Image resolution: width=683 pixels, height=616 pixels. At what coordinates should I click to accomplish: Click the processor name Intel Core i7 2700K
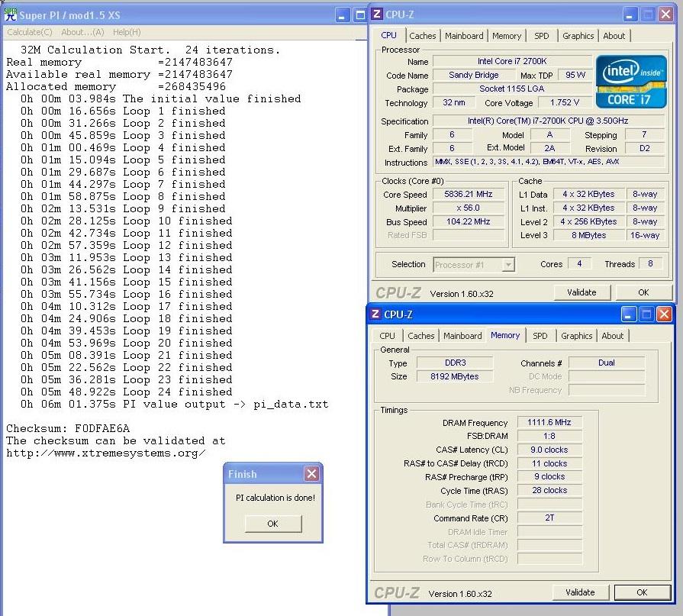(x=512, y=61)
